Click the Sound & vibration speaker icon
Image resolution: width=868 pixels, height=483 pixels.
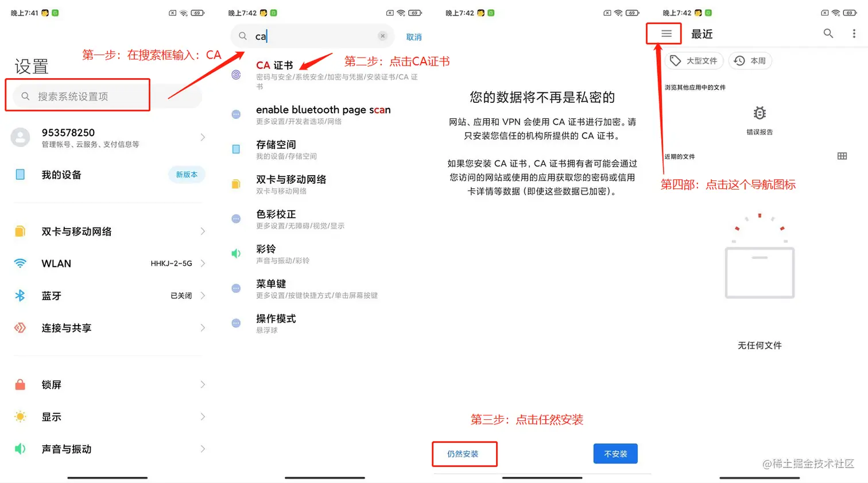pos(20,449)
